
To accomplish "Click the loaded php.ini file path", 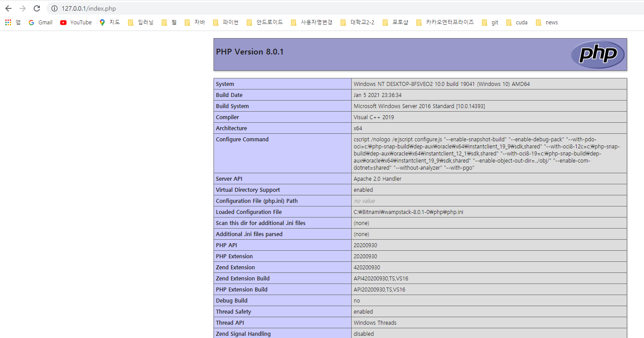I will pyautogui.click(x=408, y=212).
